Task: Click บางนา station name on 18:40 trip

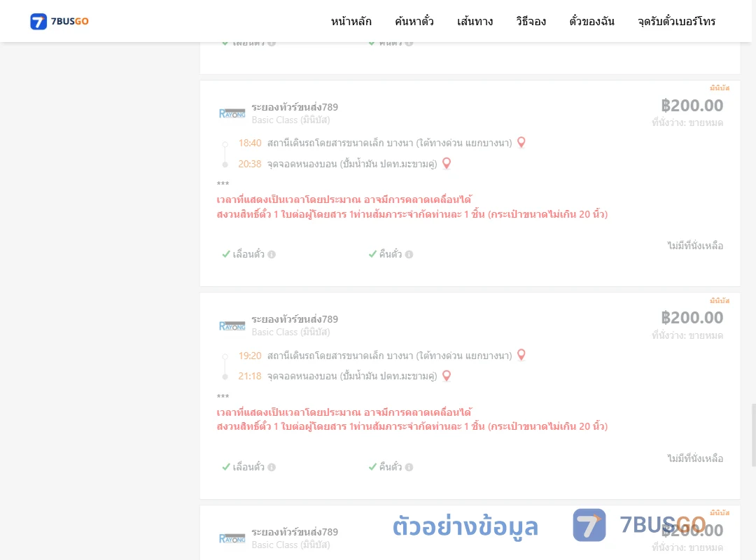Action: (x=390, y=143)
